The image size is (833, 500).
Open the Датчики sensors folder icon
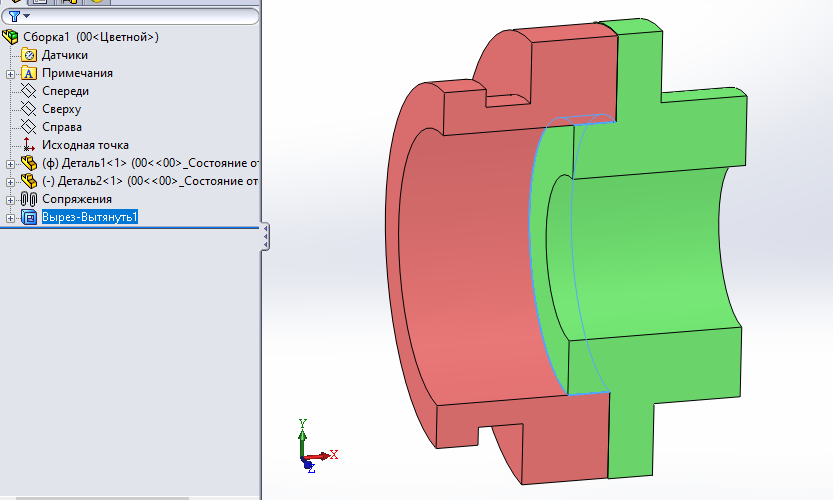29,55
